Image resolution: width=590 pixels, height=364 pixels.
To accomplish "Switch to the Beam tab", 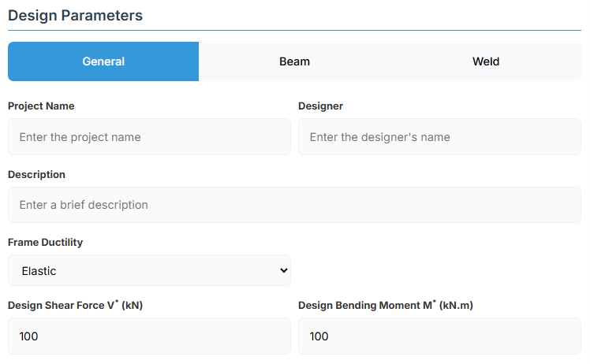I will 294,61.
